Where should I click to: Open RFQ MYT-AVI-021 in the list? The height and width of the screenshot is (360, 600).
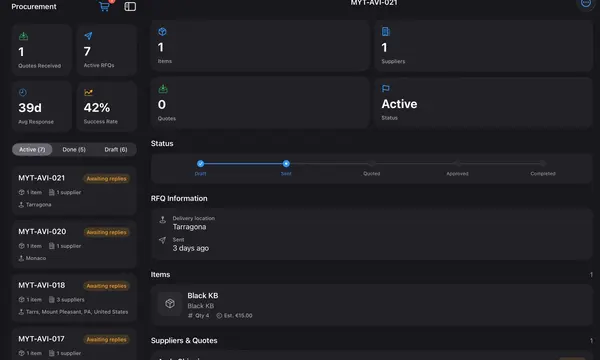click(x=74, y=191)
